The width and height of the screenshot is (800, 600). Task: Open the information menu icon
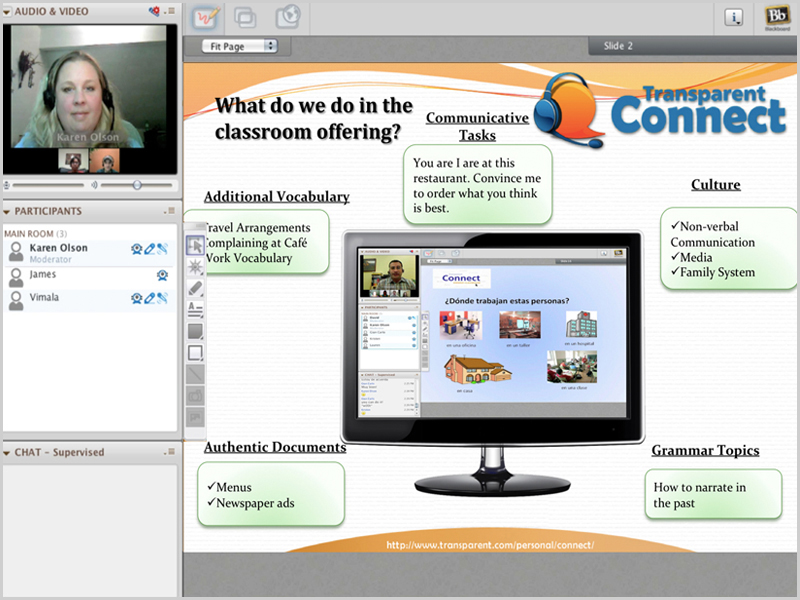click(x=734, y=18)
